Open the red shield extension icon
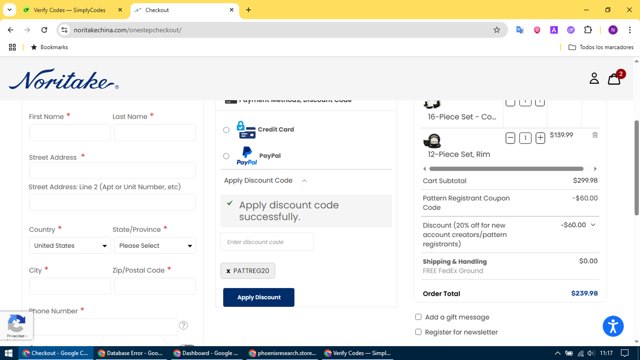Screen dimensions: 640x360 [x=537, y=30]
